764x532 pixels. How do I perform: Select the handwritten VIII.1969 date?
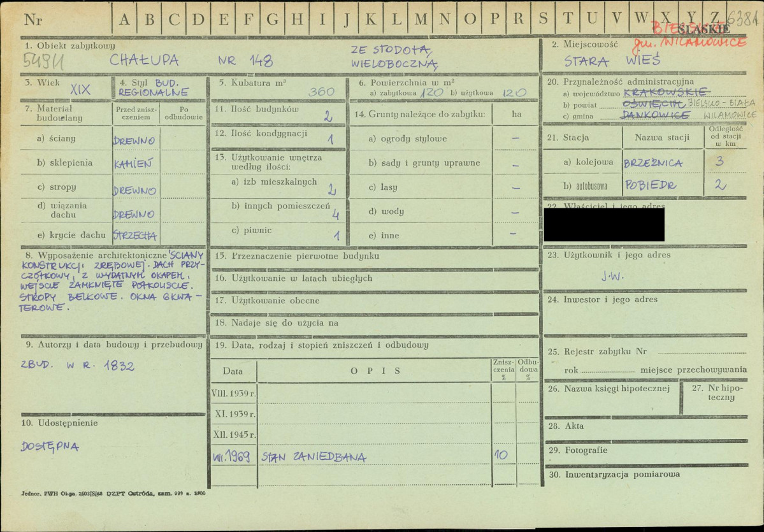click(x=231, y=457)
